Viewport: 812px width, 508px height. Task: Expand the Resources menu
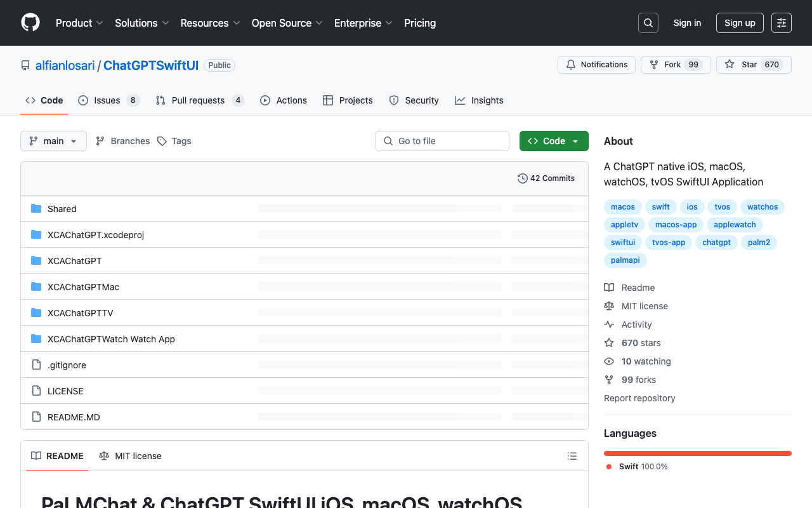pos(210,23)
